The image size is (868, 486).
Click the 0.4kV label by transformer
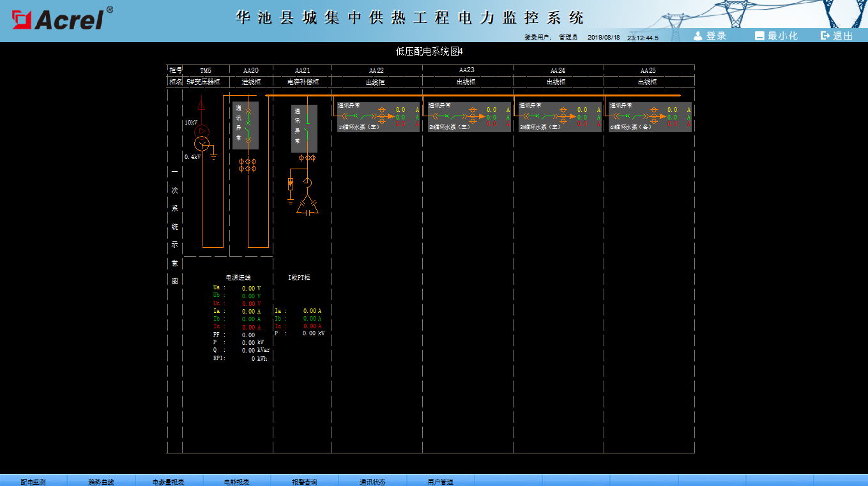coord(193,157)
